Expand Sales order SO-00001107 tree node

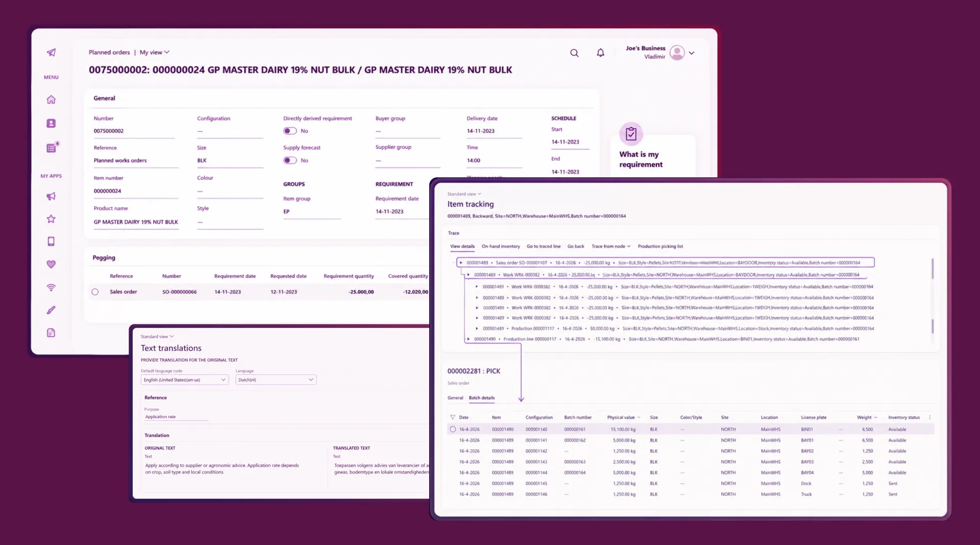pos(461,263)
